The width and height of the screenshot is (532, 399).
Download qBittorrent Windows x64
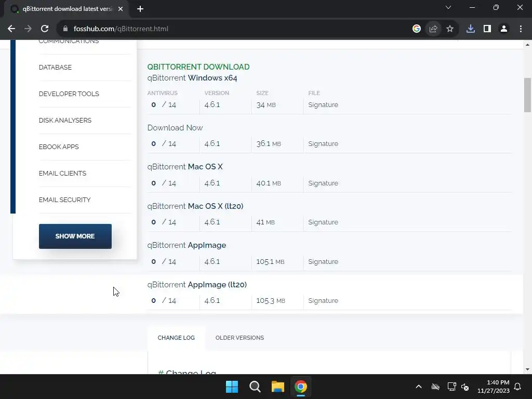tap(192, 78)
